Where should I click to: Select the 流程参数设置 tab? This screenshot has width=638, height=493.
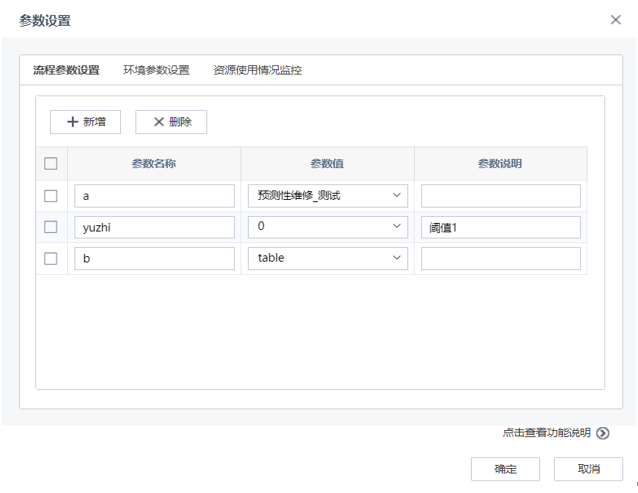pos(66,70)
